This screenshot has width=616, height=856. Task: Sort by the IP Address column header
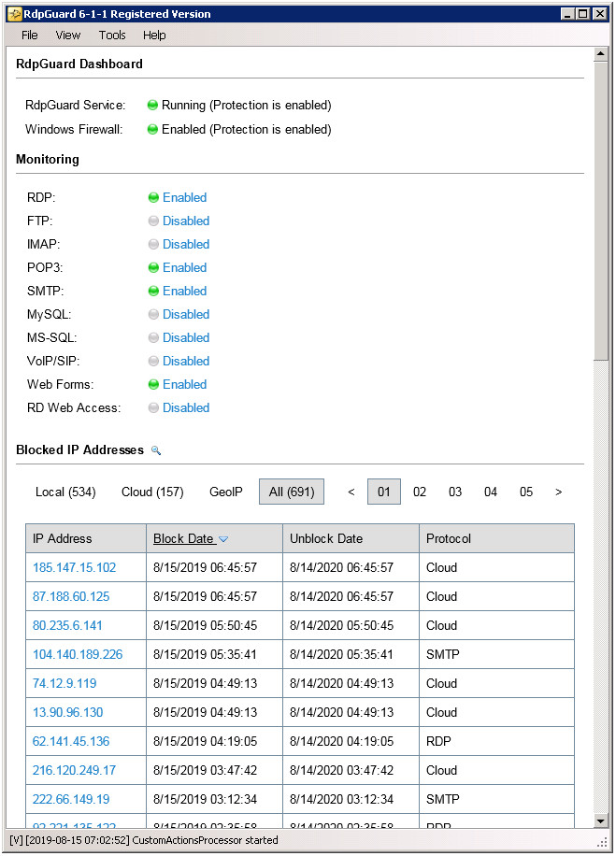click(x=86, y=539)
